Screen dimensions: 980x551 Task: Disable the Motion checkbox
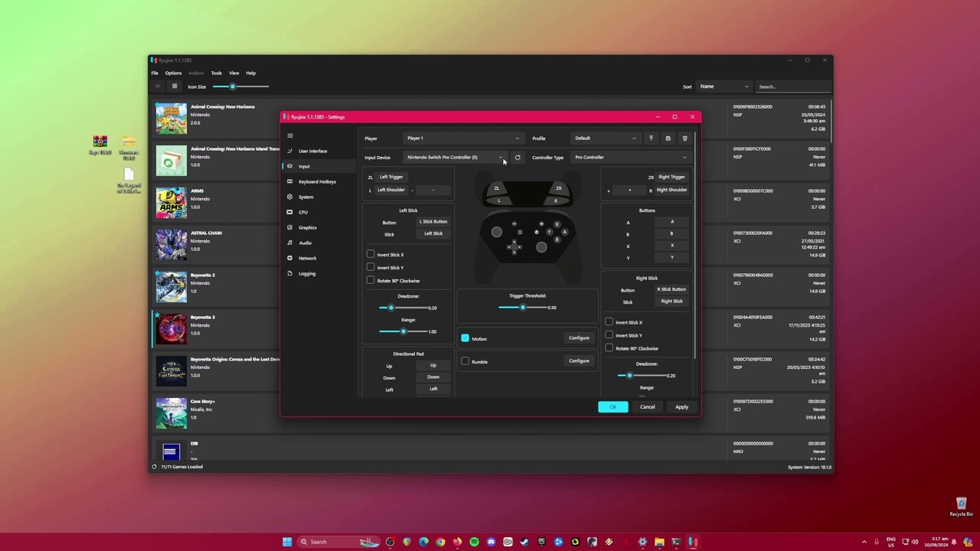point(465,338)
